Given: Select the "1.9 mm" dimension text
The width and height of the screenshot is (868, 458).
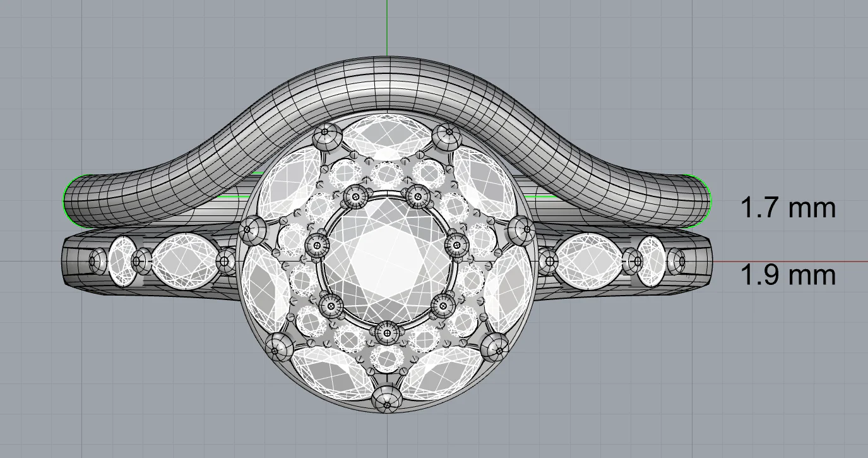Looking at the screenshot, I should 788,275.
